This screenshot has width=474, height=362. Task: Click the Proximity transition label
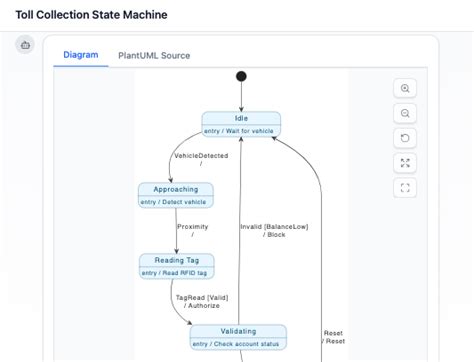pos(192,230)
